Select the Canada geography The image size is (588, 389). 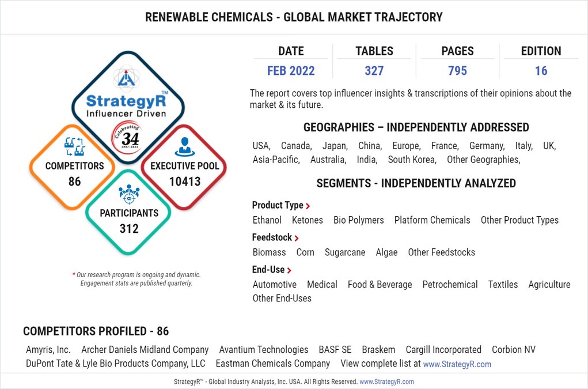pos(297,146)
